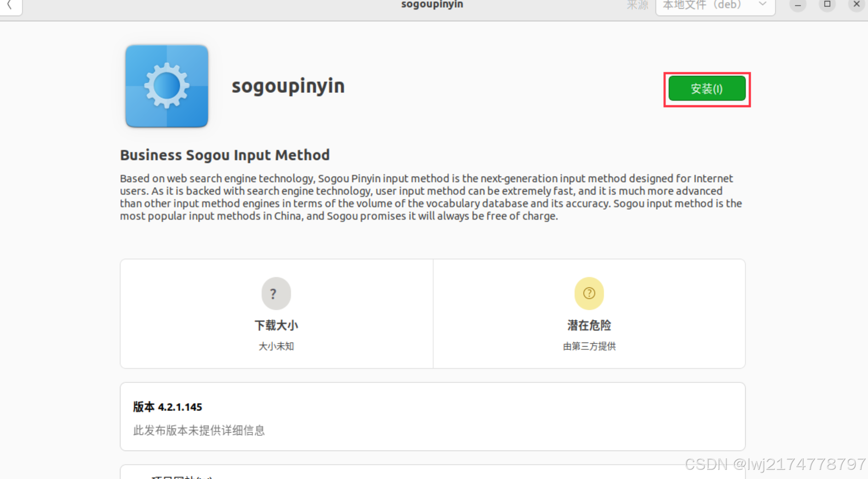Go back with the header back arrow
This screenshot has width=868, height=479.
click(10, 6)
